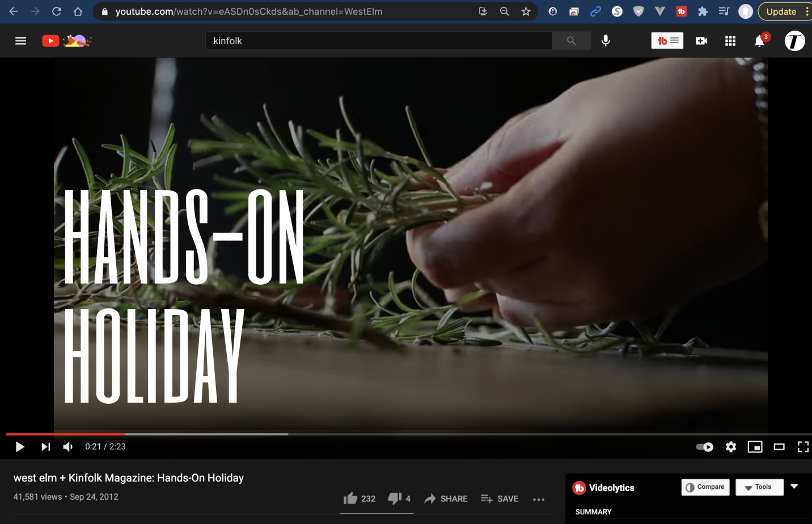Click the browser forward arrow
Screen dimensions: 812x524
tap(35, 11)
